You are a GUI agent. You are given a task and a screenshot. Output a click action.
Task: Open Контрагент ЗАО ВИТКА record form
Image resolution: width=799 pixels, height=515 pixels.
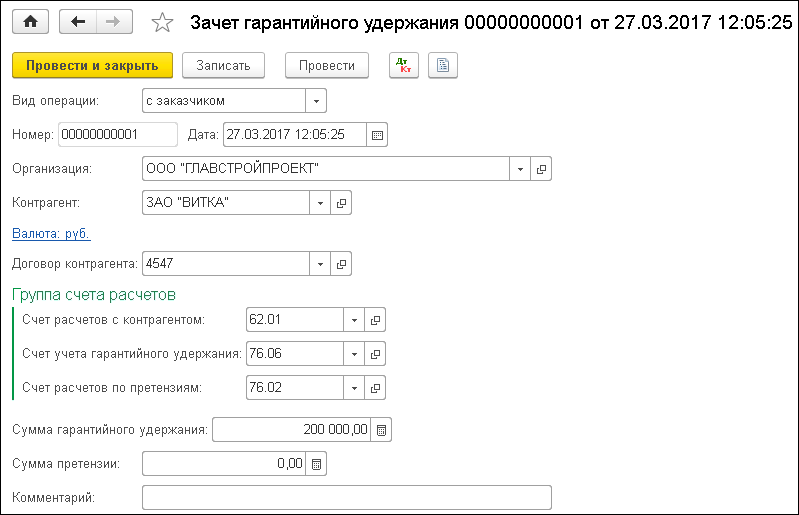pyautogui.click(x=341, y=203)
